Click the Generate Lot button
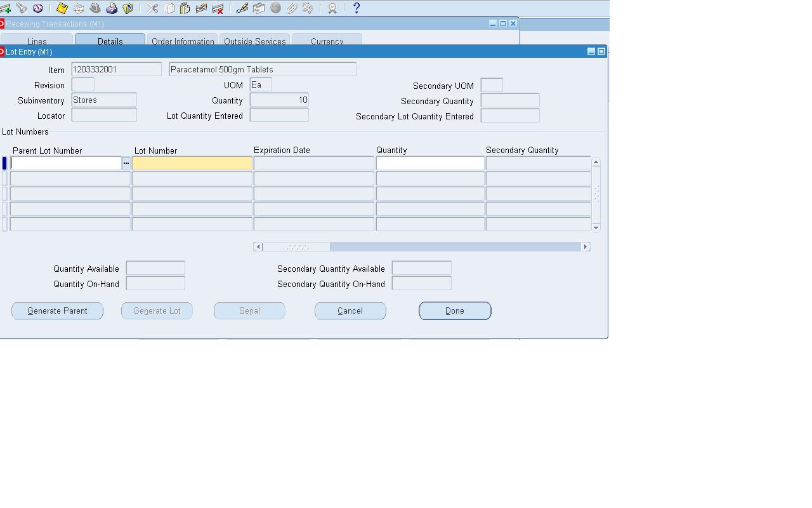812x508 pixels. [x=157, y=311]
